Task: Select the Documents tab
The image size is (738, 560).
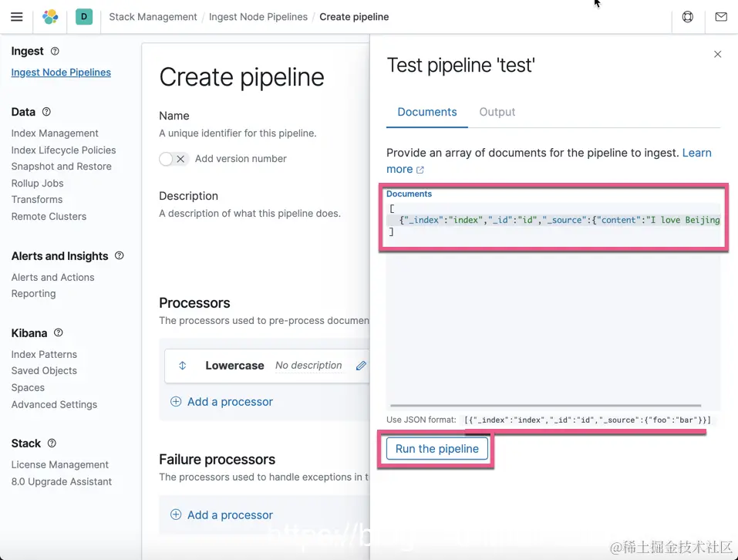Action: 427,112
